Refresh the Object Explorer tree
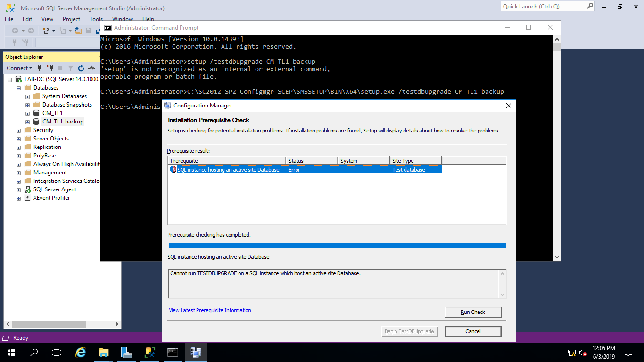The image size is (644, 362). [81, 68]
